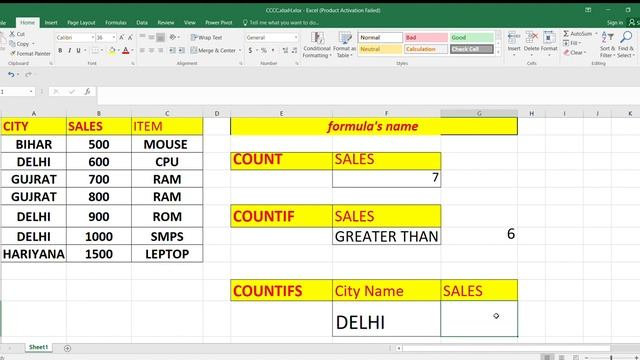Click the Decrease Indent icon
Image resolution: width=640 pixels, height=360 pixels.
tap(173, 51)
